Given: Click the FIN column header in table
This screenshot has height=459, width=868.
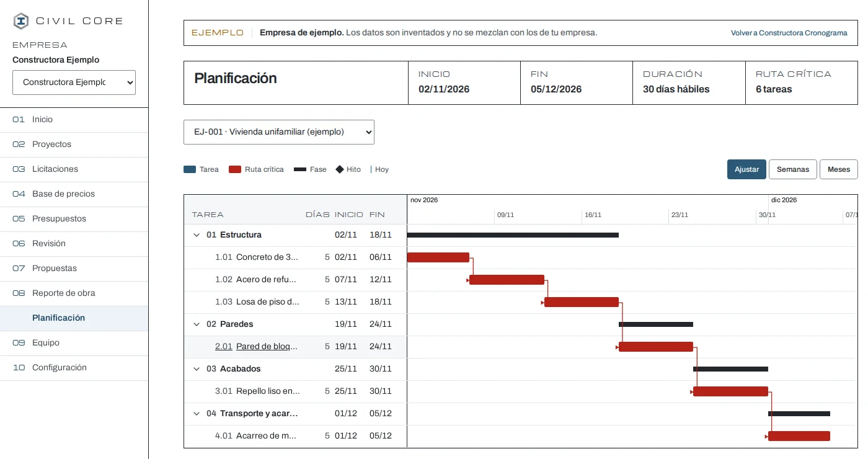Looking at the screenshot, I should [x=377, y=215].
